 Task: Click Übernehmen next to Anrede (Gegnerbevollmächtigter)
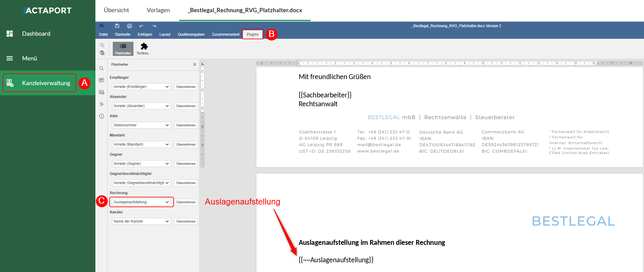(186, 183)
